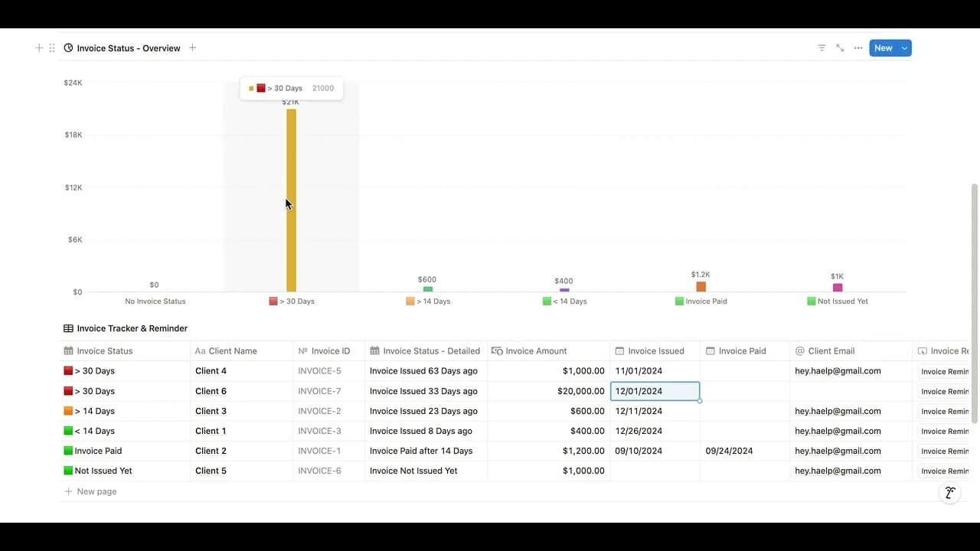The height and width of the screenshot is (551, 980).
Task: Open the Invoice Status column header
Action: [125, 351]
